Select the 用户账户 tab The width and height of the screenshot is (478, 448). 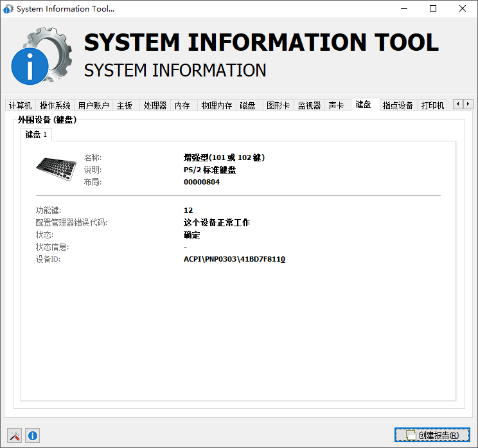[x=94, y=105]
